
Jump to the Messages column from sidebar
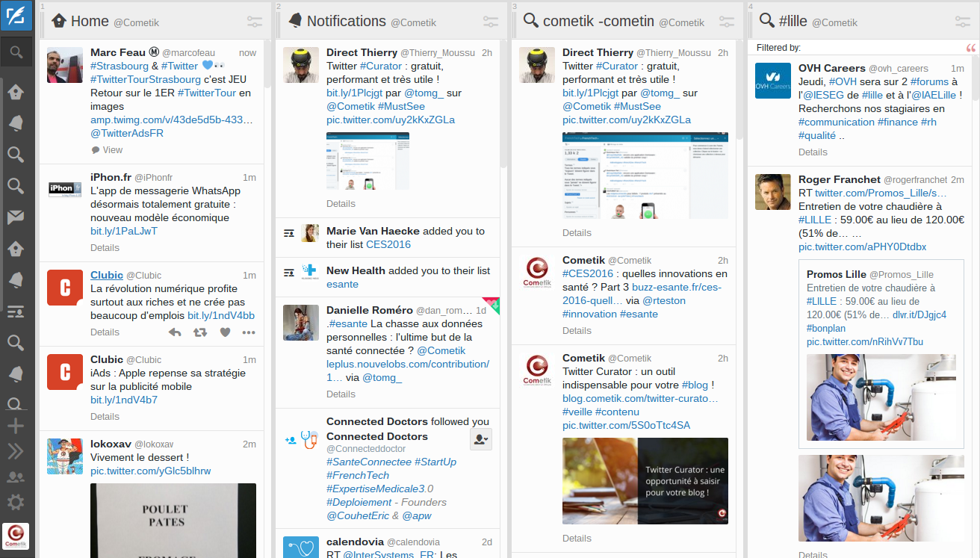click(16, 217)
